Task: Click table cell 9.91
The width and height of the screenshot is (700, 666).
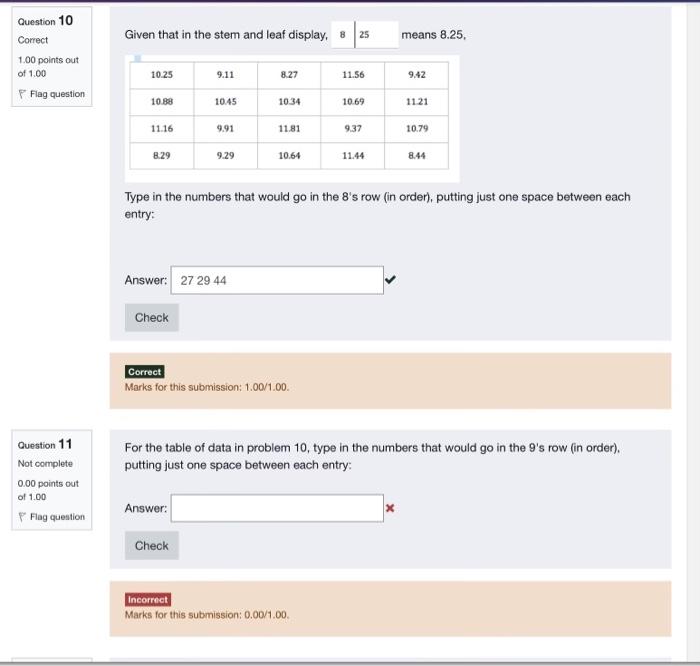Action: [225, 129]
